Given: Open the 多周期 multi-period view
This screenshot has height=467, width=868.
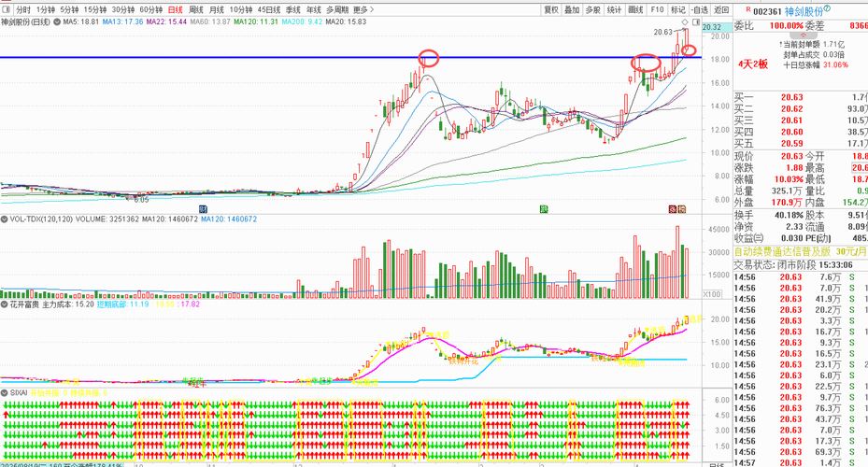Looking at the screenshot, I should pyautogui.click(x=337, y=10).
